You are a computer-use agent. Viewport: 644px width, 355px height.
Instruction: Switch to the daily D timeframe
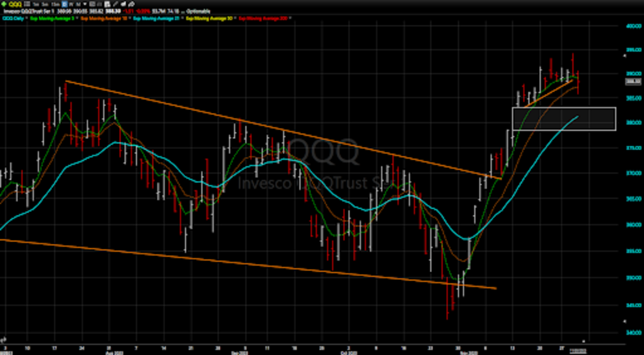point(63,3)
